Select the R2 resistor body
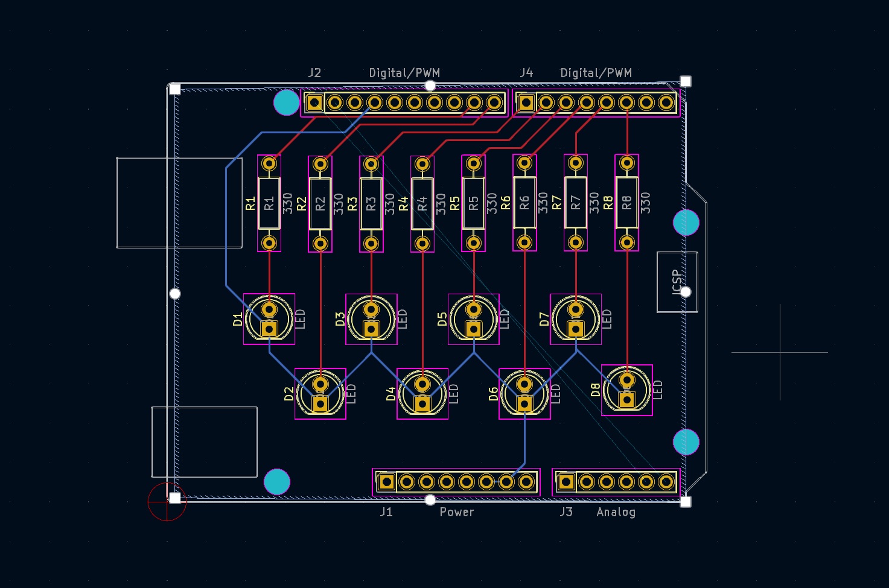Image resolution: width=889 pixels, height=588 pixels. (x=320, y=203)
